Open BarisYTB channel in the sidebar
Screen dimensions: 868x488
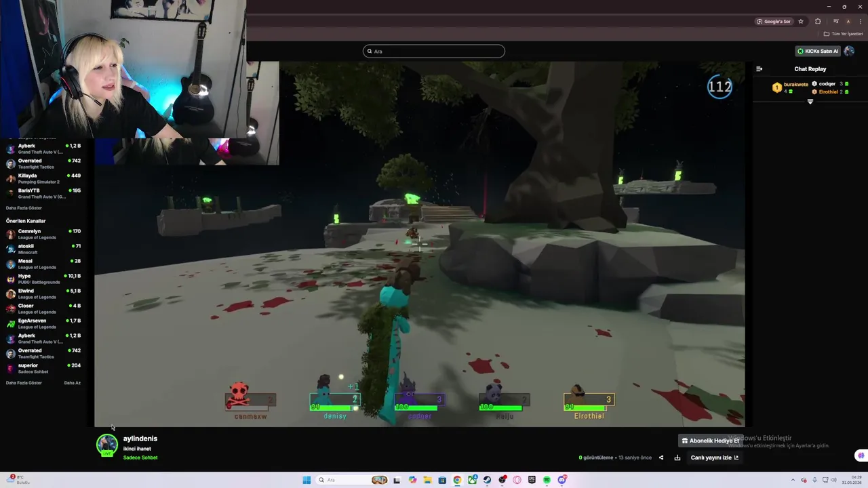43,193
